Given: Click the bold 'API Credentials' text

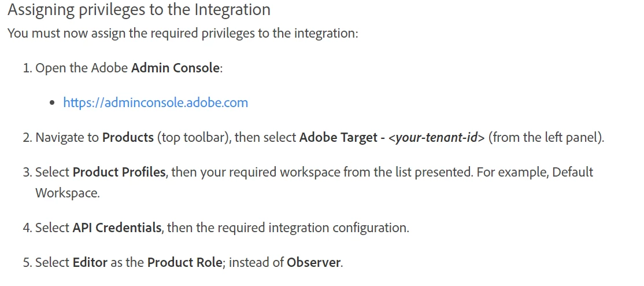Looking at the screenshot, I should click(x=117, y=228).
